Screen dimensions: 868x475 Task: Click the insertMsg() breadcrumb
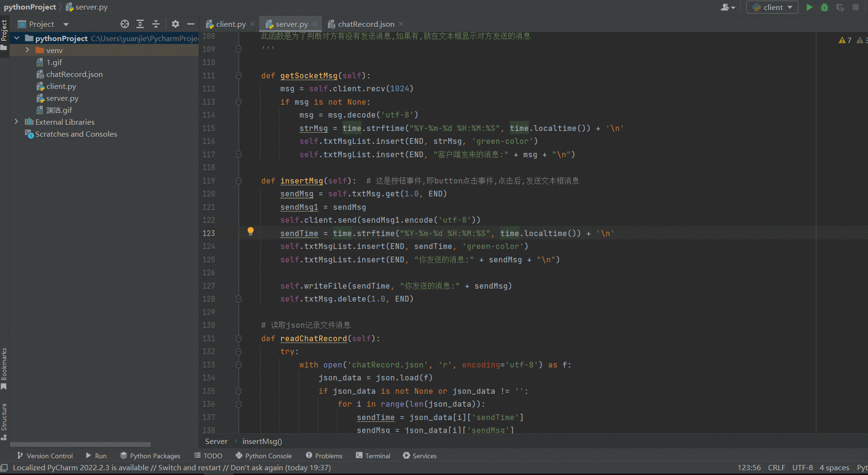pyautogui.click(x=262, y=442)
